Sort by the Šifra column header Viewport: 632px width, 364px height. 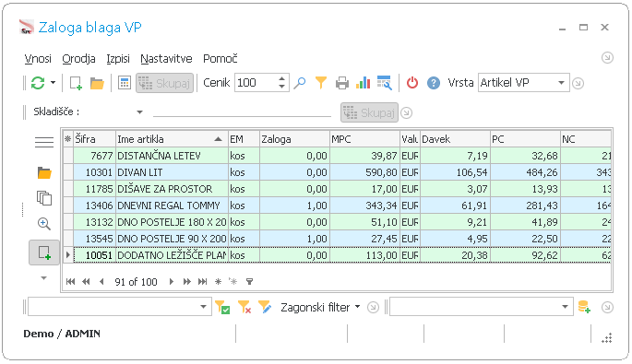[94, 139]
